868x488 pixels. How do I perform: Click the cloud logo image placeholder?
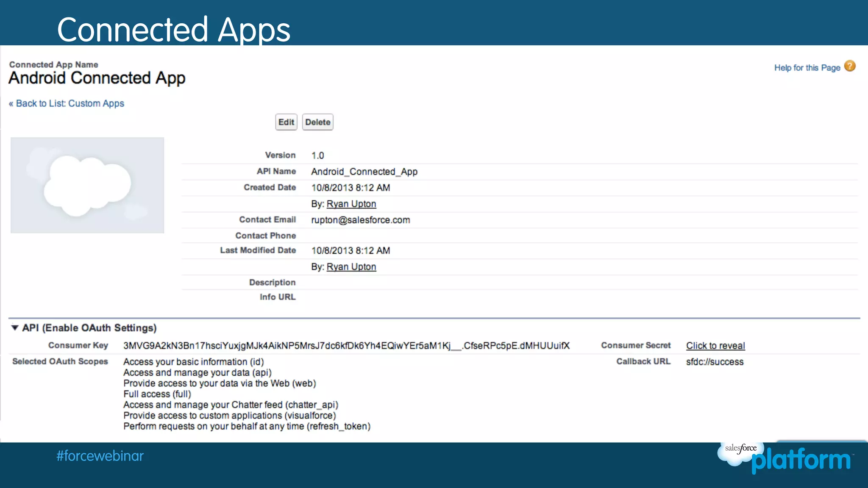(x=87, y=185)
